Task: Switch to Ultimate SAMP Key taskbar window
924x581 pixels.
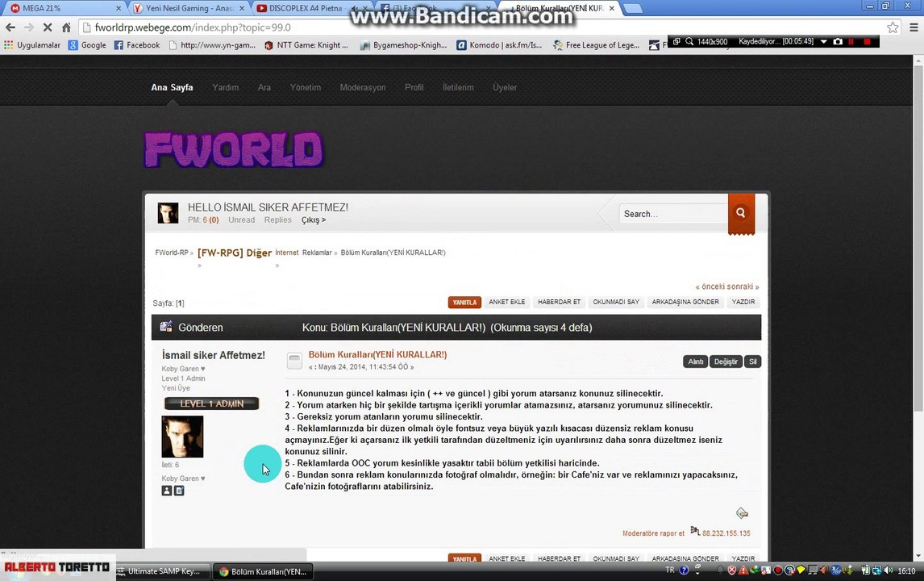Action: point(163,571)
